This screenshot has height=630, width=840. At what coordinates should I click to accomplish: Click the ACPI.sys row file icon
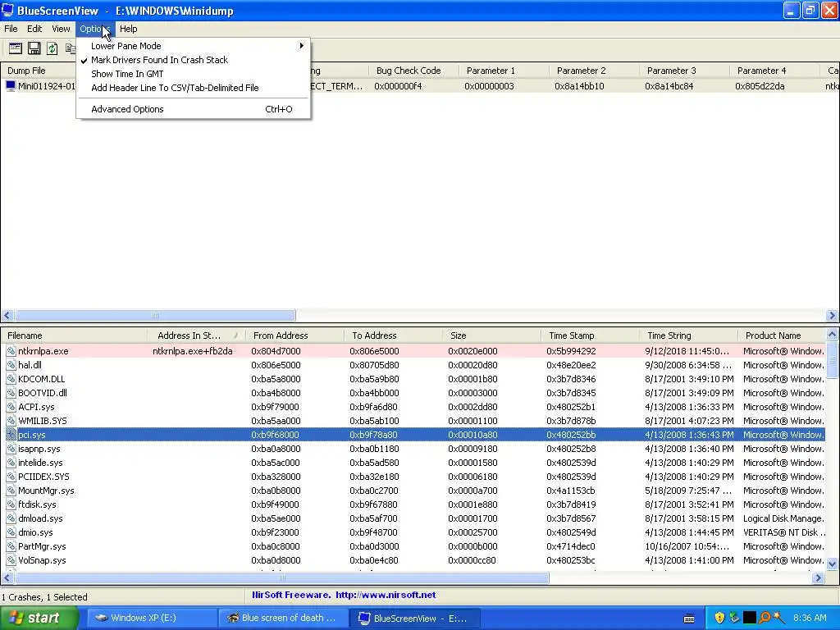pos(11,407)
